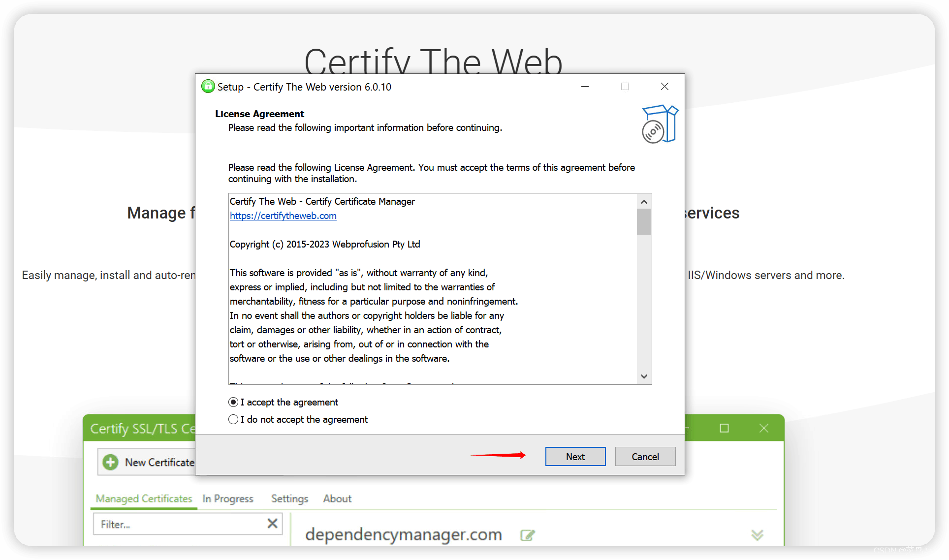Image resolution: width=949 pixels, height=560 pixels.
Task: Maximize the green Certify SSL/TLS window
Action: click(724, 428)
